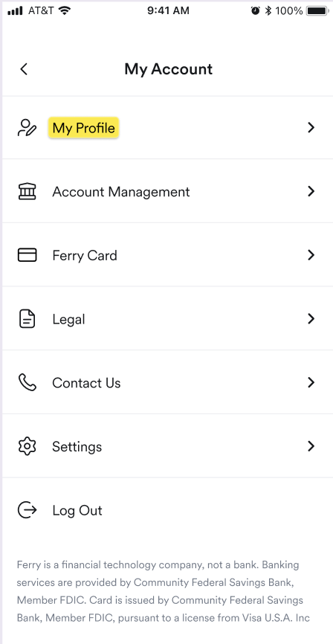Tap the back arrow icon
Image resolution: width=333 pixels, height=644 pixels.
[x=24, y=69]
